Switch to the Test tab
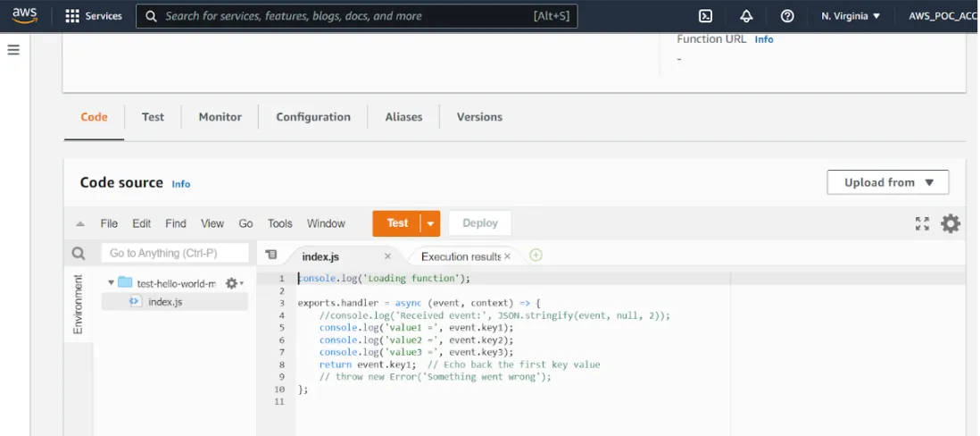 tap(153, 117)
